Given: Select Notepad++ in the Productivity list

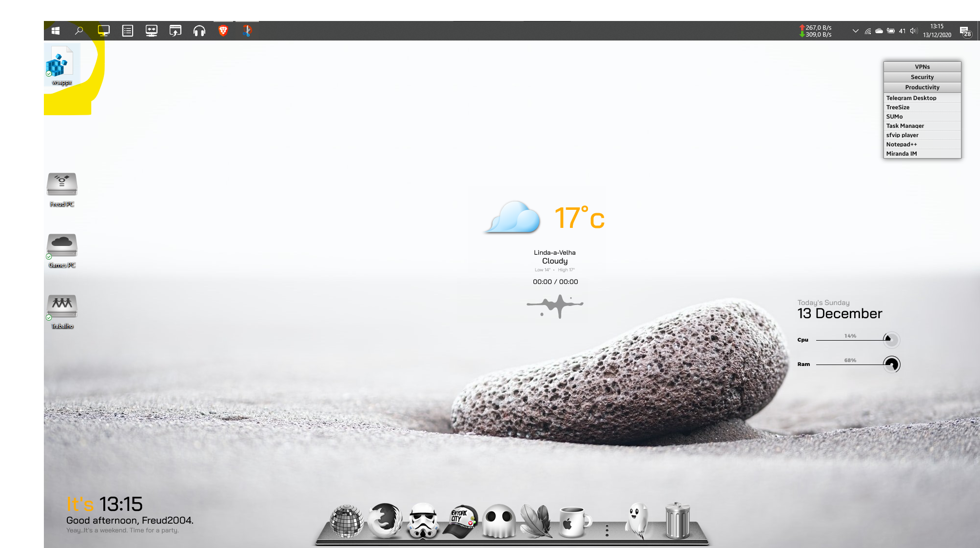Looking at the screenshot, I should (x=901, y=144).
